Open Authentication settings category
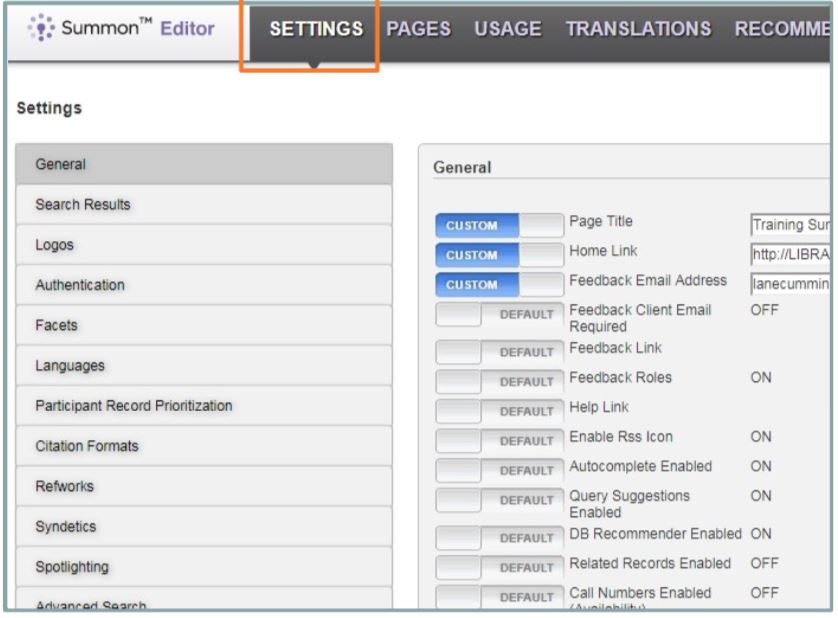Image resolution: width=838 pixels, height=618 pixels. point(204,285)
